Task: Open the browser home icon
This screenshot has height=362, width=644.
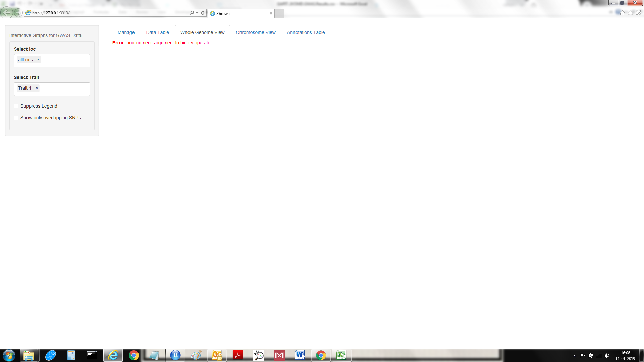Action: [622, 13]
